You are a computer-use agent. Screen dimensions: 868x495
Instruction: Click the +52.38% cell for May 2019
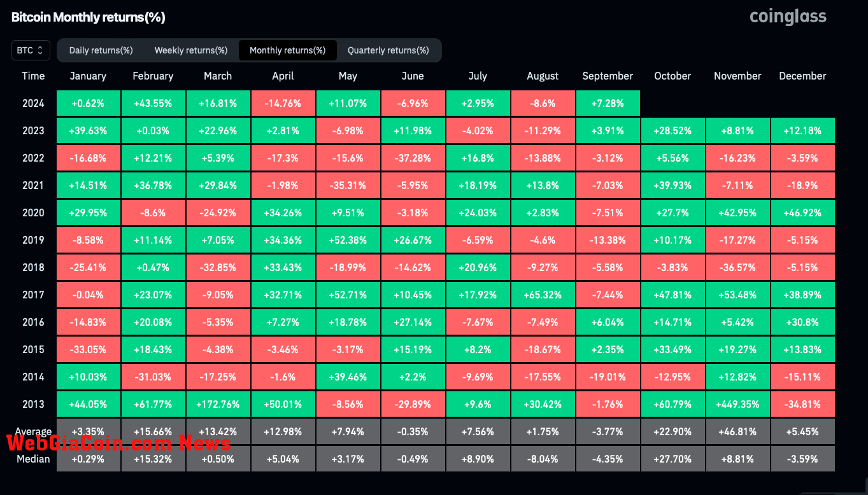(x=348, y=240)
